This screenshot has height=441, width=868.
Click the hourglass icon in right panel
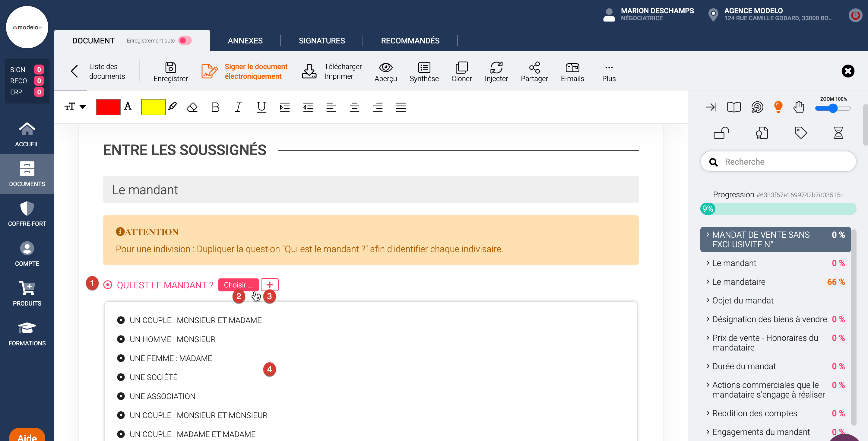pos(838,133)
